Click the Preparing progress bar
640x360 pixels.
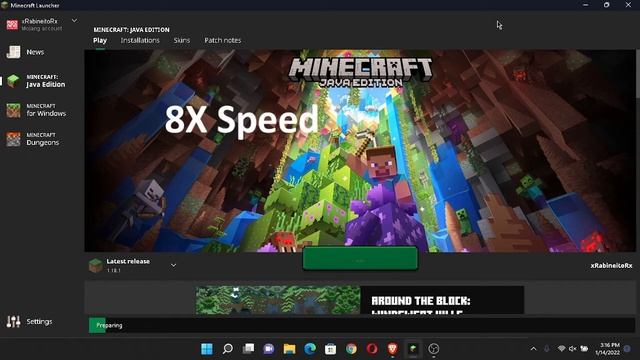(362, 325)
